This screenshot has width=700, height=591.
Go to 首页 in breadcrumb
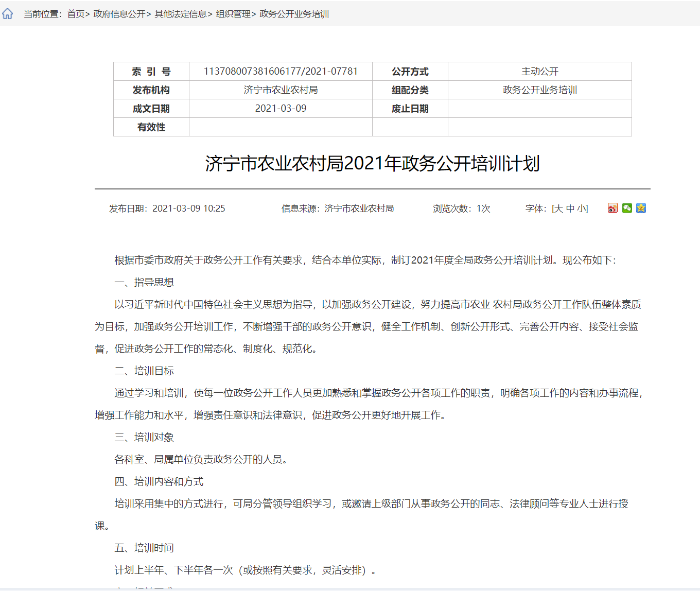tap(76, 14)
